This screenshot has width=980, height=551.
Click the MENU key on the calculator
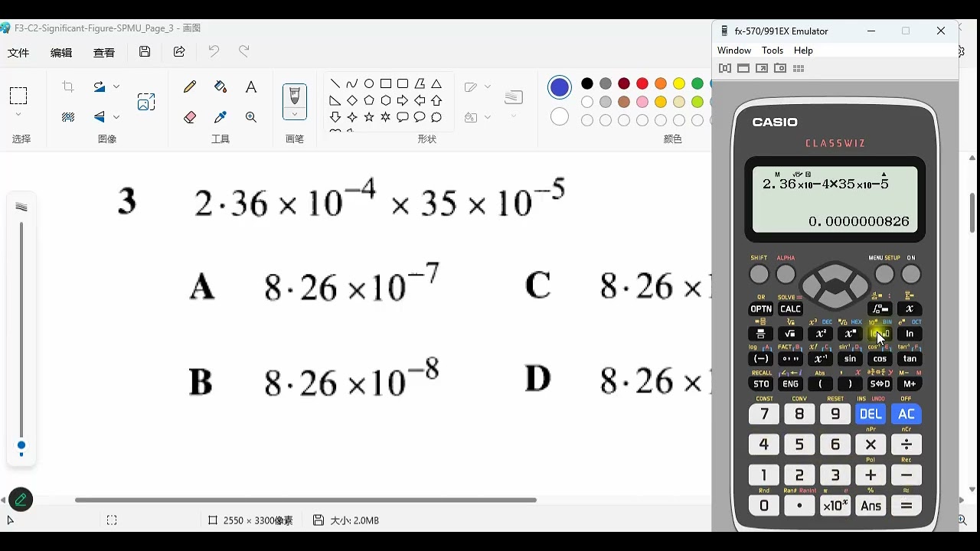(x=884, y=274)
